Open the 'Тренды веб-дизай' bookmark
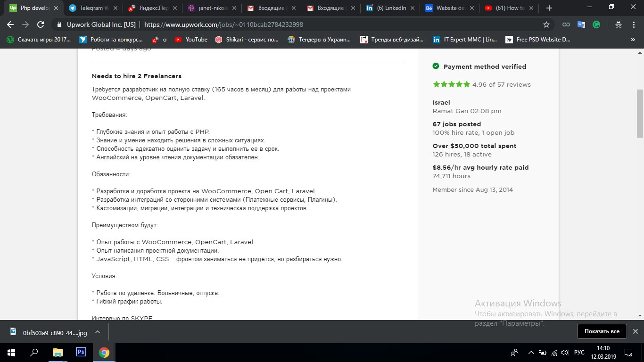This screenshot has width=644, height=362. [x=392, y=40]
